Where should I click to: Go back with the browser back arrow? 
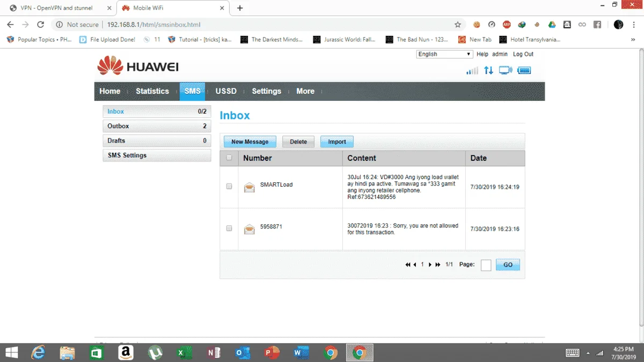10,24
